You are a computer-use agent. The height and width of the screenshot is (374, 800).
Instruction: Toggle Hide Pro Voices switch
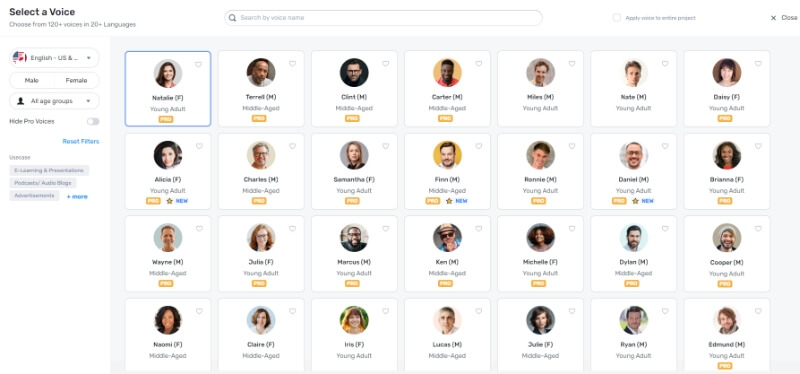pyautogui.click(x=93, y=121)
